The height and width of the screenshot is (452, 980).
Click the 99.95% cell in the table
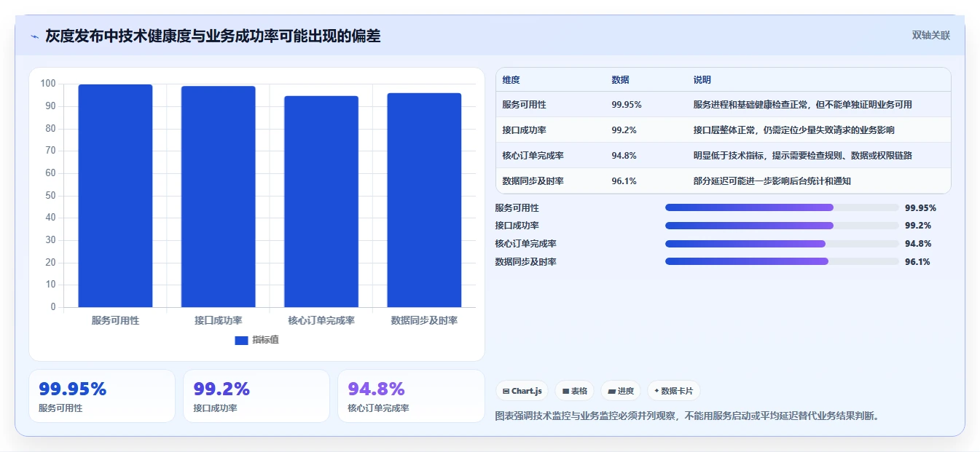627,105
